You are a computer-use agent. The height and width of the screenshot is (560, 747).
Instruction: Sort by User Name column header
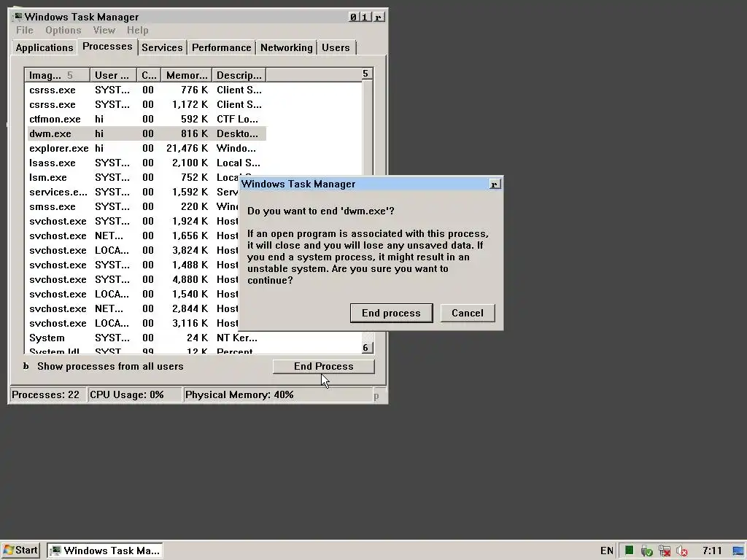[x=113, y=75]
